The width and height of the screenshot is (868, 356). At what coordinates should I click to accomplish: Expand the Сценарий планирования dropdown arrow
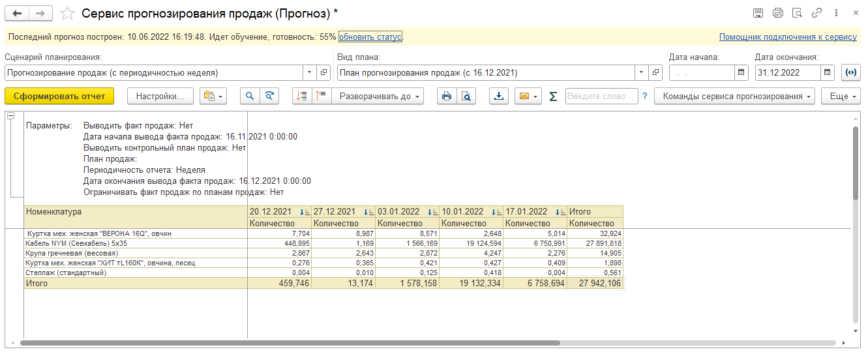[309, 72]
